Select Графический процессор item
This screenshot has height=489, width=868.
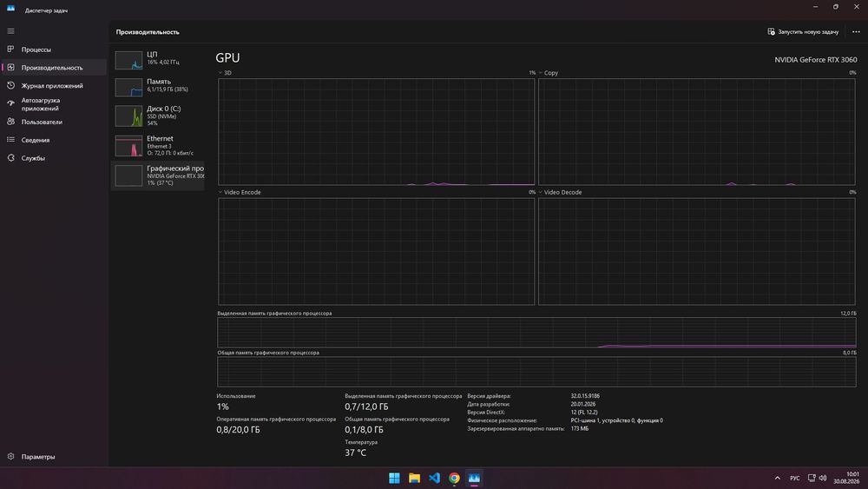[158, 175]
